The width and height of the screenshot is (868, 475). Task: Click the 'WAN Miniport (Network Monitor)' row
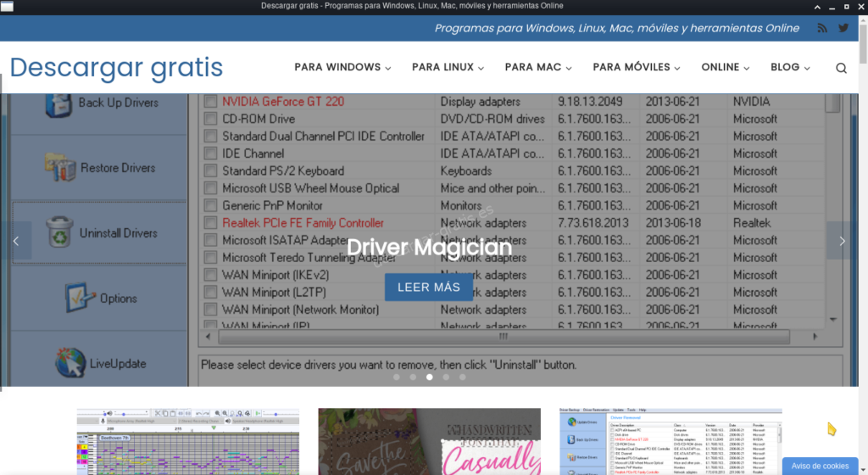point(301,310)
